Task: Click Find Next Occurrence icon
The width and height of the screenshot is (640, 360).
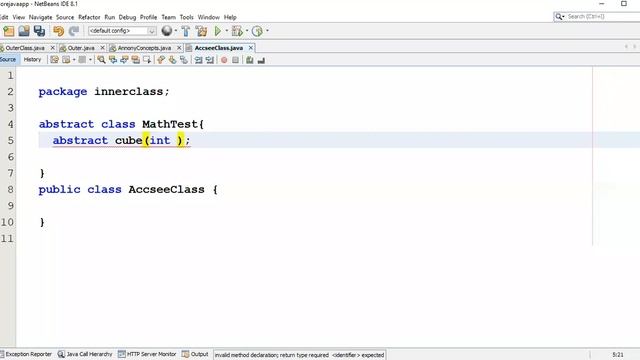Action: coord(124,60)
